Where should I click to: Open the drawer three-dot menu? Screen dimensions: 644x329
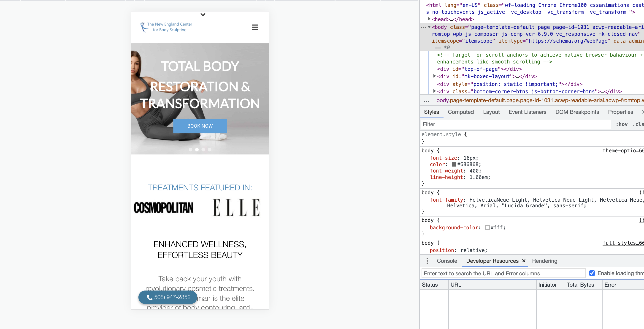point(427,261)
